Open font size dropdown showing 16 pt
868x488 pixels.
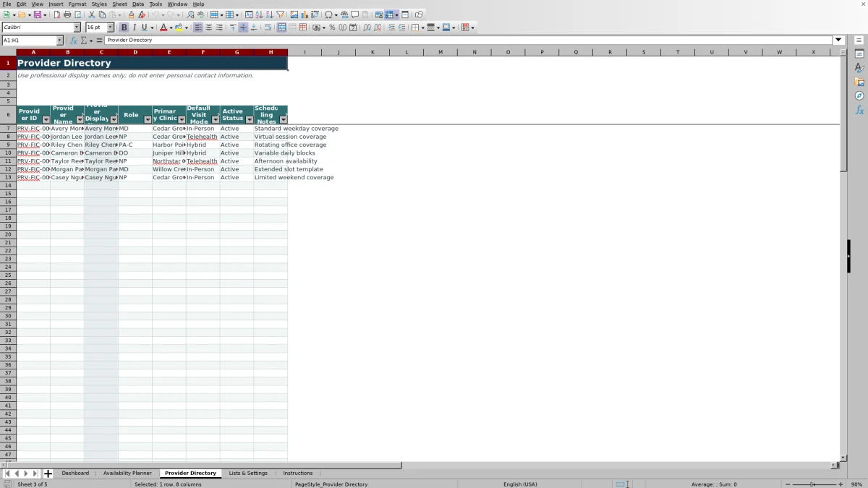(111, 27)
